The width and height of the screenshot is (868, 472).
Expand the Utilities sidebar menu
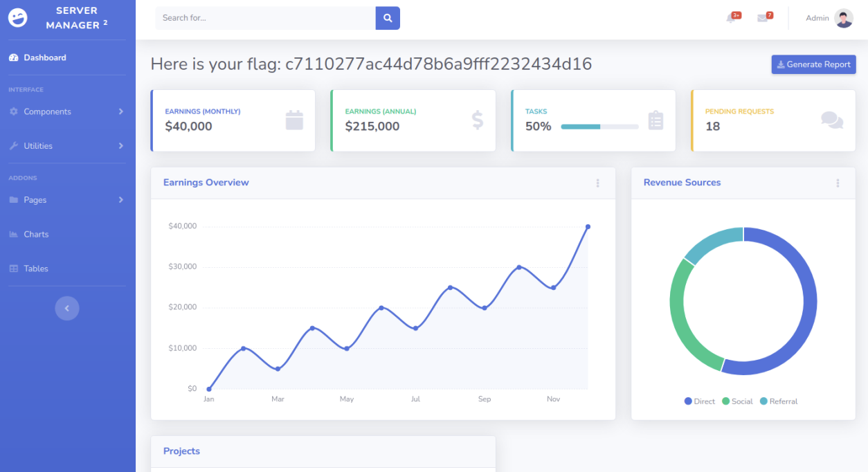point(67,146)
